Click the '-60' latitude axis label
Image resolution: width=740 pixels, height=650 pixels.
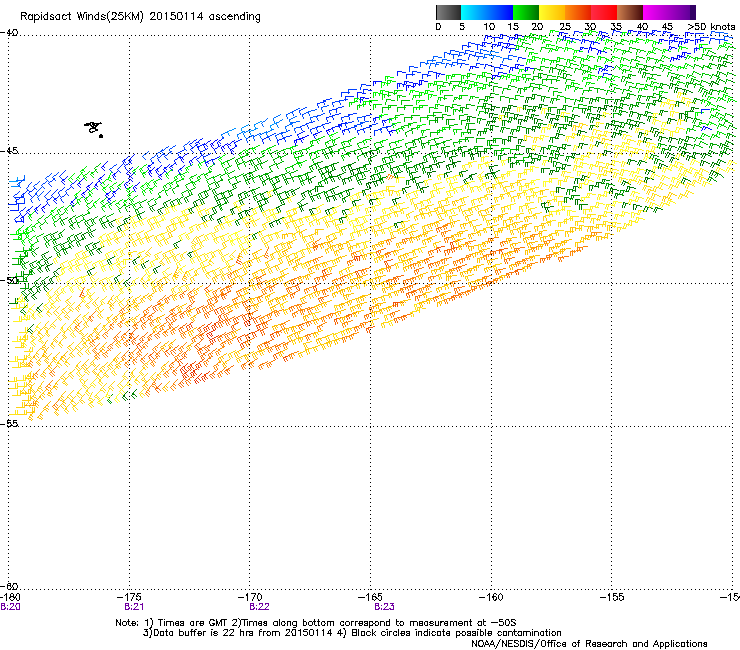(x=9, y=586)
